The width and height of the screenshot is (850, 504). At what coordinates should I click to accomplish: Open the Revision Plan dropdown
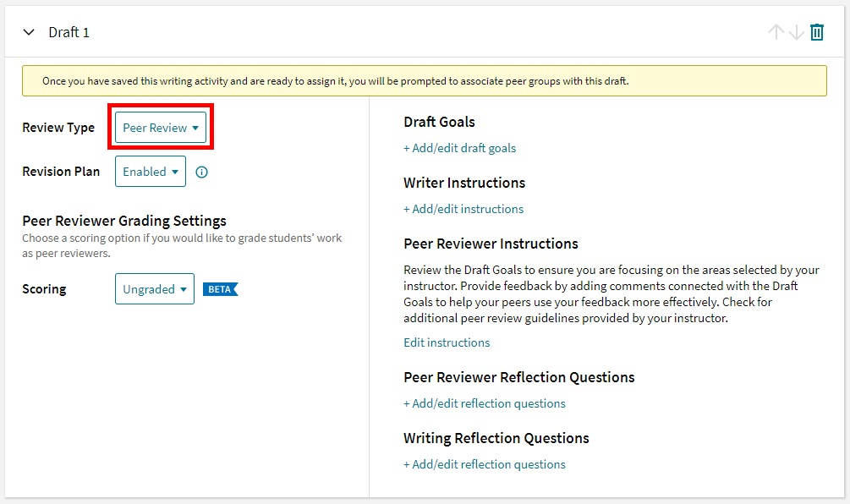tap(150, 171)
